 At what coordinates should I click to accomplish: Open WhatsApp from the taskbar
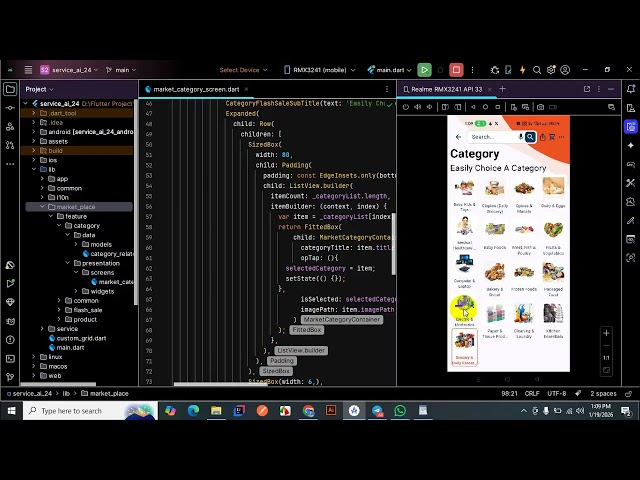point(400,411)
